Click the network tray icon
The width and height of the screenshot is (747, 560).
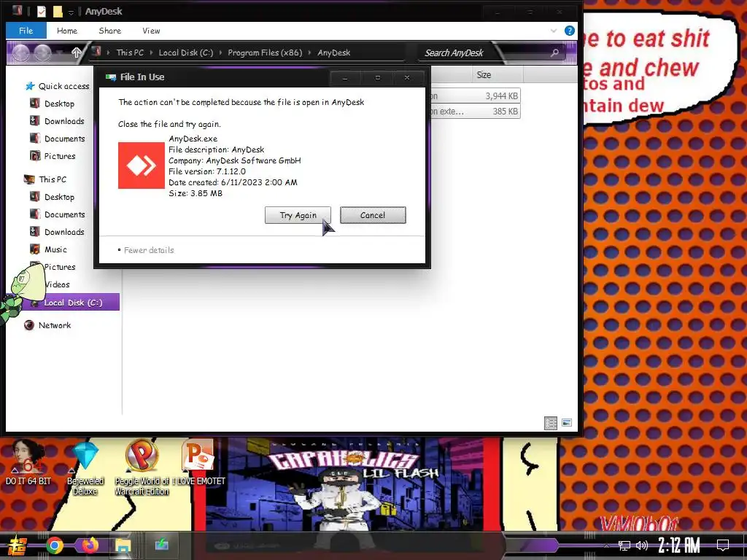pyautogui.click(x=624, y=545)
